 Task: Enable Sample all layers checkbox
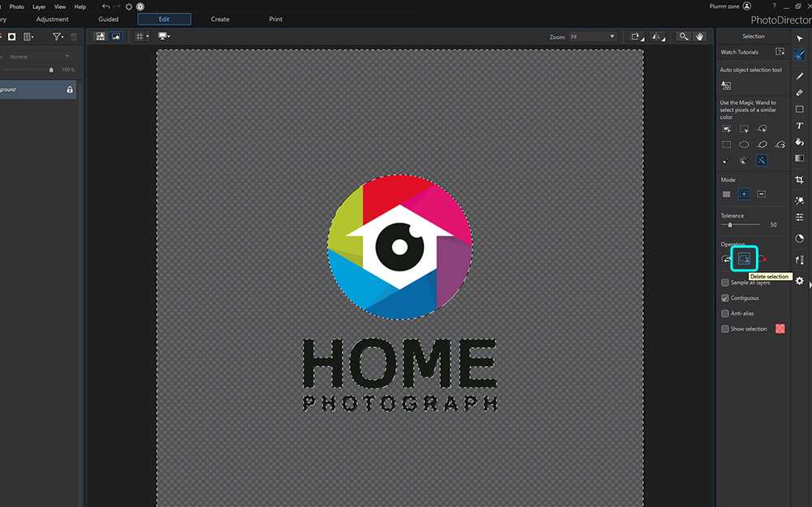(x=725, y=283)
